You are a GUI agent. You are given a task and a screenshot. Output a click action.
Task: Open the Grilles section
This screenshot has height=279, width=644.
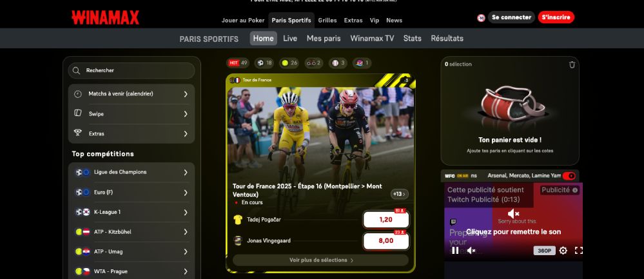[327, 20]
